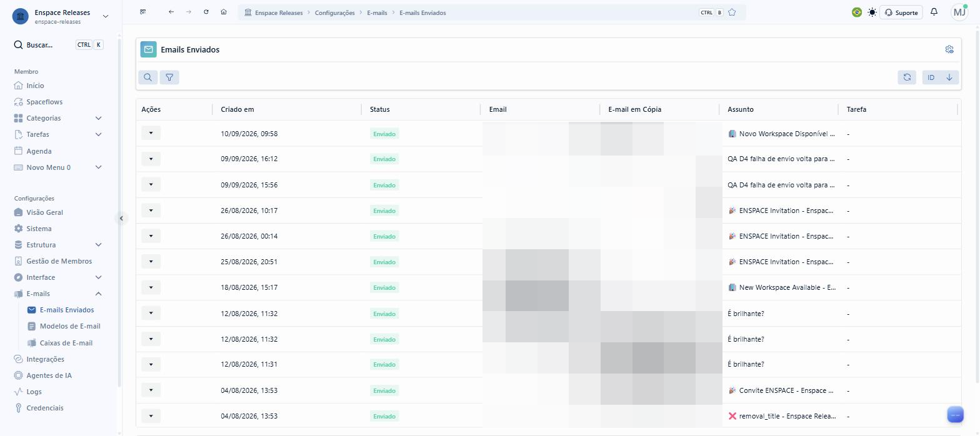Image resolution: width=980 pixels, height=436 pixels.
Task: Open actions dropdown for 18/08/2026, 15:17 row
Action: point(151,287)
